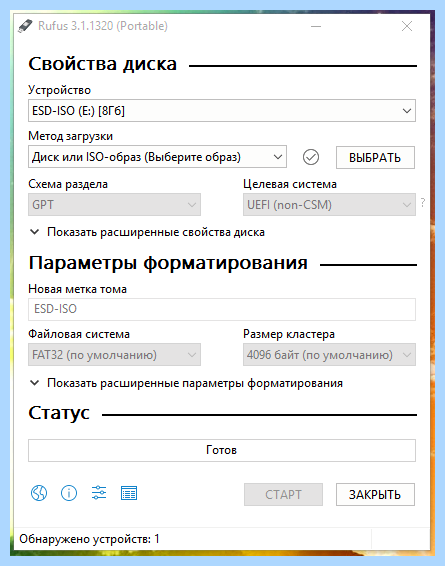Image resolution: width=445 pixels, height=566 pixels.
Task: Show the log window icon
Action: point(129,493)
